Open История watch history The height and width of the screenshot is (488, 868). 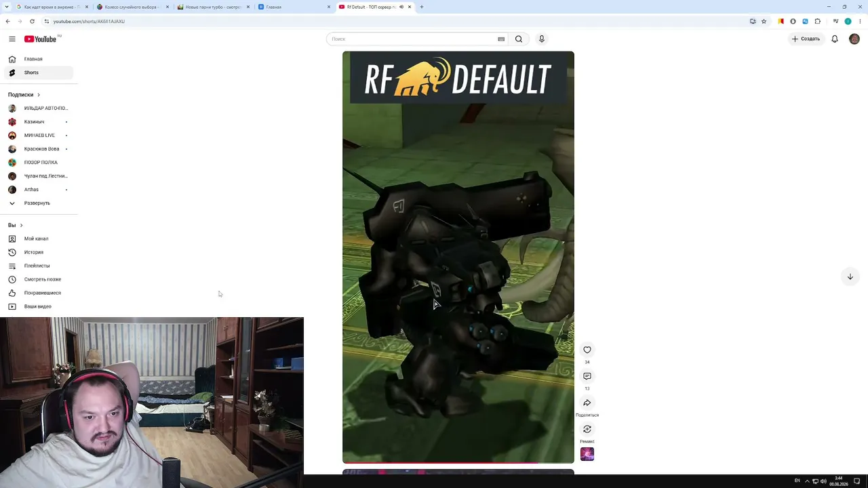coord(39,252)
